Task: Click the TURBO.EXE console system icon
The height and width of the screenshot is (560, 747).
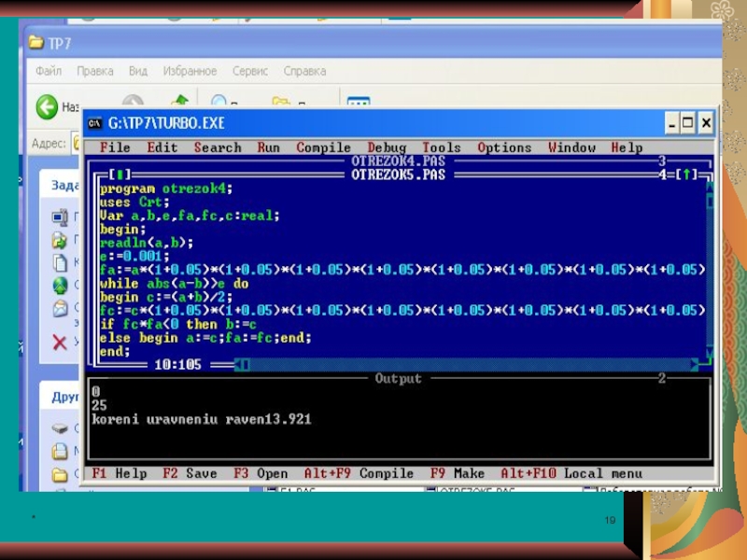Action: pyautogui.click(x=94, y=123)
